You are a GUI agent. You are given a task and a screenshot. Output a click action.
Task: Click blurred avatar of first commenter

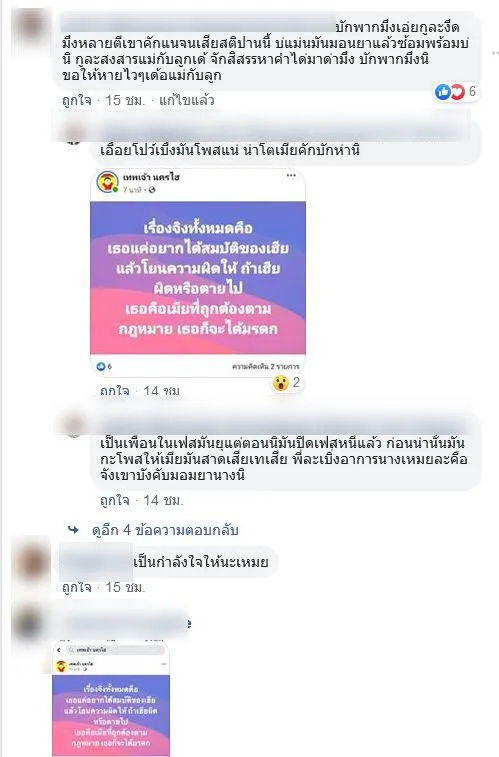30,25
